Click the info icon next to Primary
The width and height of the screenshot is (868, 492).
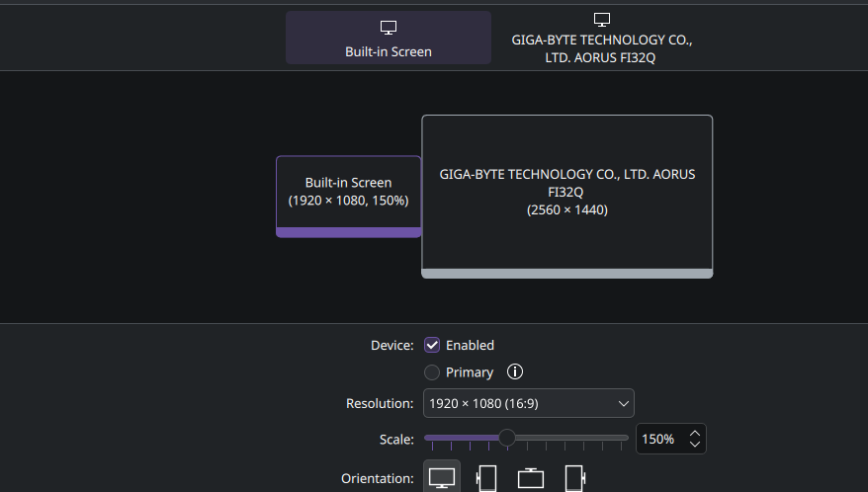[x=515, y=371]
